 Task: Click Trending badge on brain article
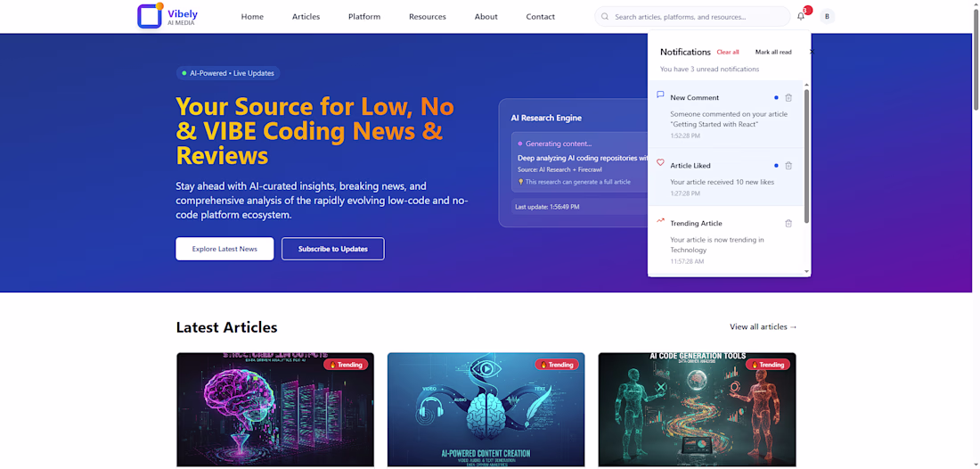(346, 365)
